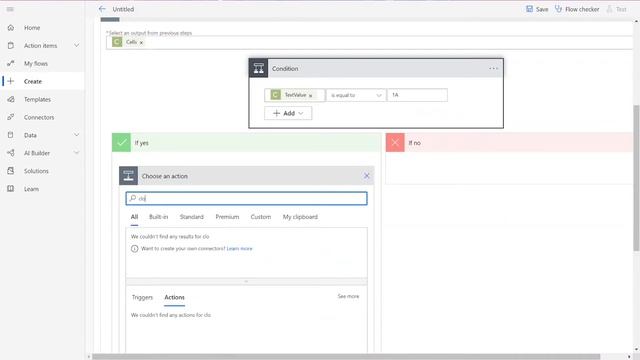Click the My flows icon
The image size is (640, 360).
tap(11, 64)
